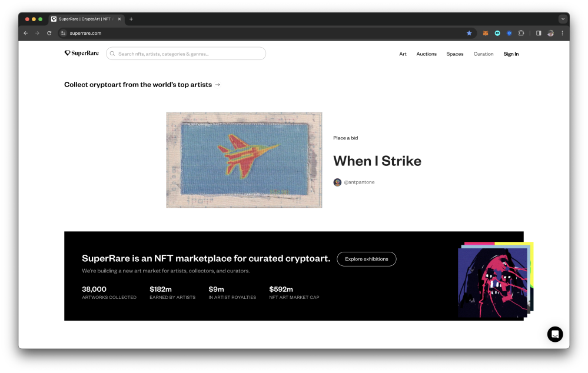
Task: Click the SuperRare diamond logo
Action: click(81, 53)
